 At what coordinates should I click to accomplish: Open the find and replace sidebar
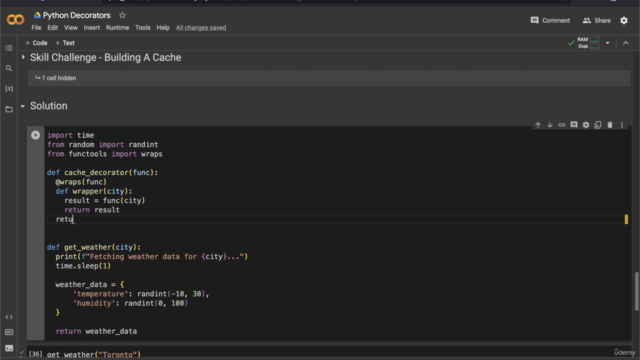[x=9, y=69]
